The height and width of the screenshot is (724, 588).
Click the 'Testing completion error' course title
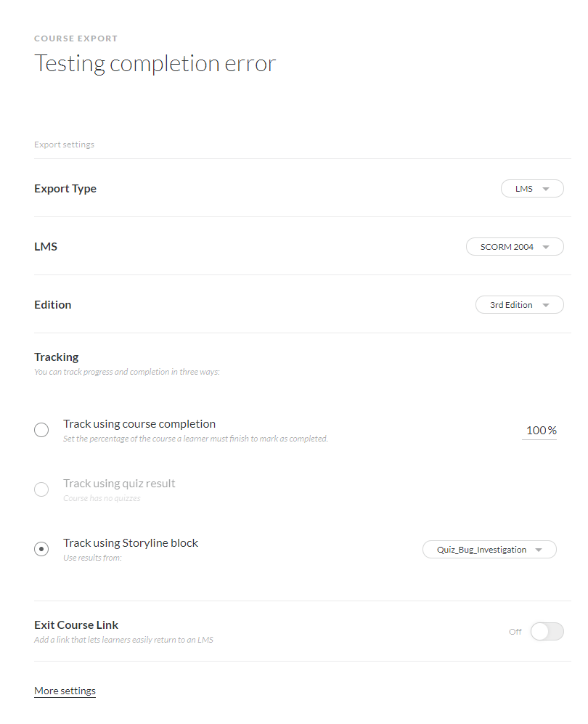click(x=155, y=64)
